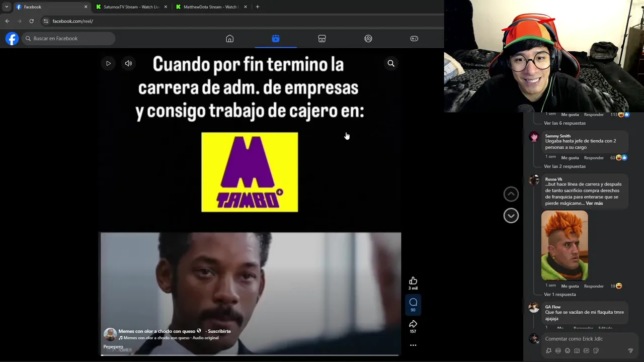Viewport: 644px width, 362px height.
Task: Open a new browser tab with plus
Action: tap(258, 7)
